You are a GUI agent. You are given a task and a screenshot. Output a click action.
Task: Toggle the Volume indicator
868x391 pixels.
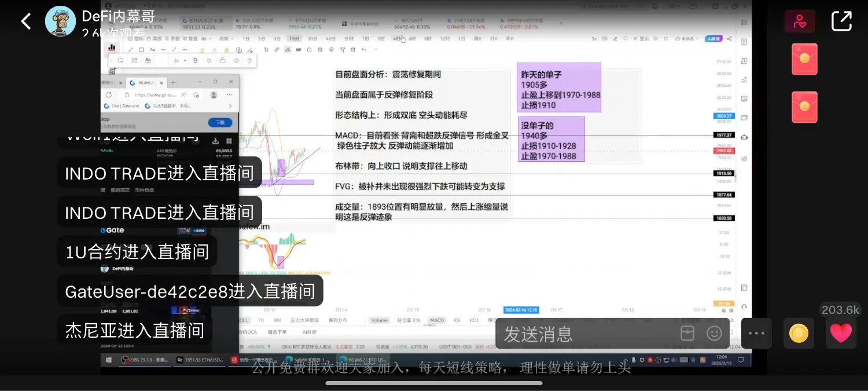[380, 320]
